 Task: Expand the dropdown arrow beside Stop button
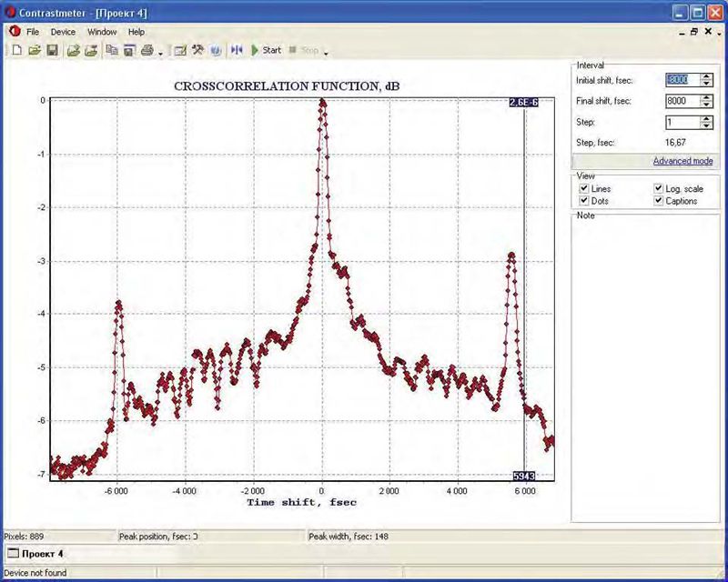point(325,53)
